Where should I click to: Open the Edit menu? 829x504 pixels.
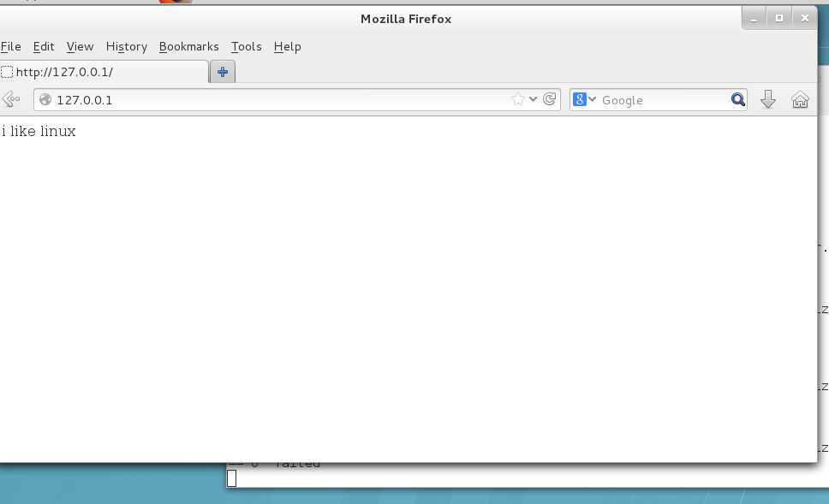(x=44, y=47)
